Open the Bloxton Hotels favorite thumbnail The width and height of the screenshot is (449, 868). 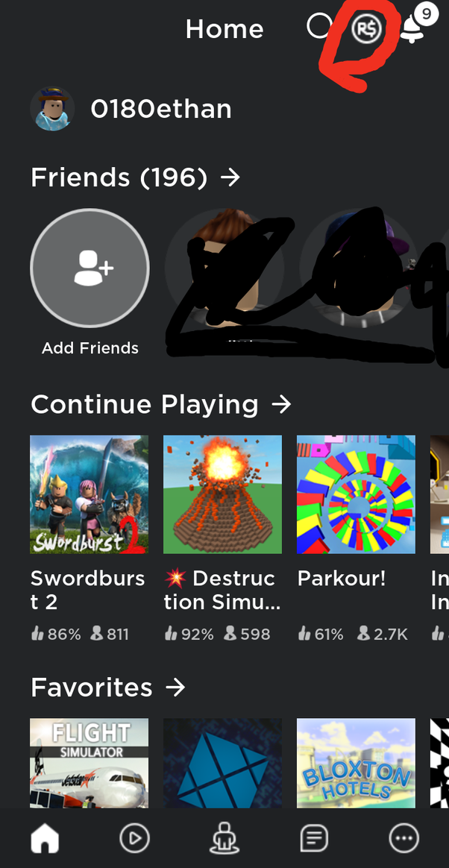click(356, 763)
